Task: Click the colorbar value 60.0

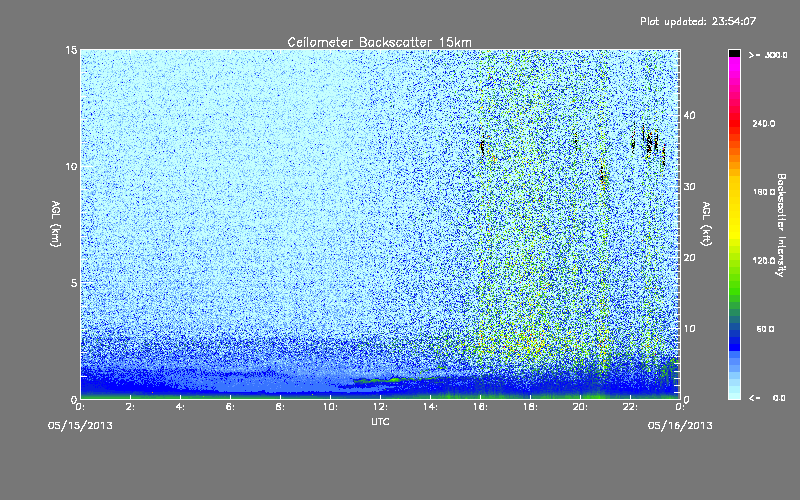Action: (x=765, y=329)
